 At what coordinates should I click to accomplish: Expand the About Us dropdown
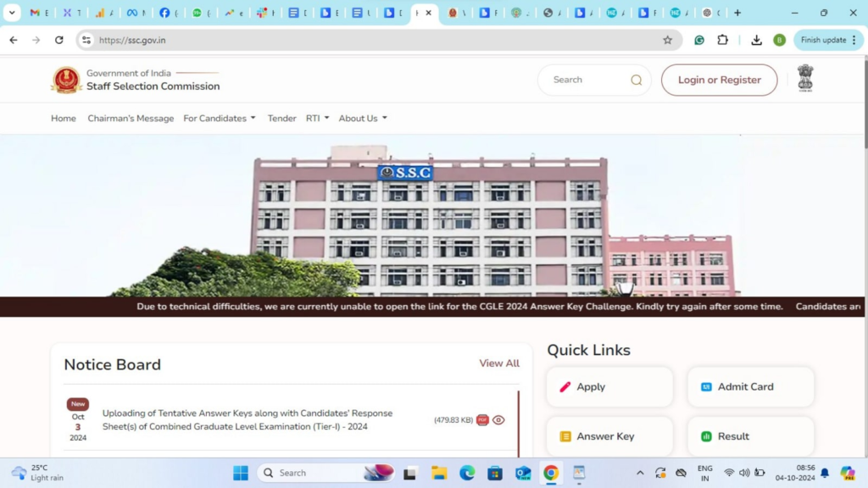pos(362,118)
